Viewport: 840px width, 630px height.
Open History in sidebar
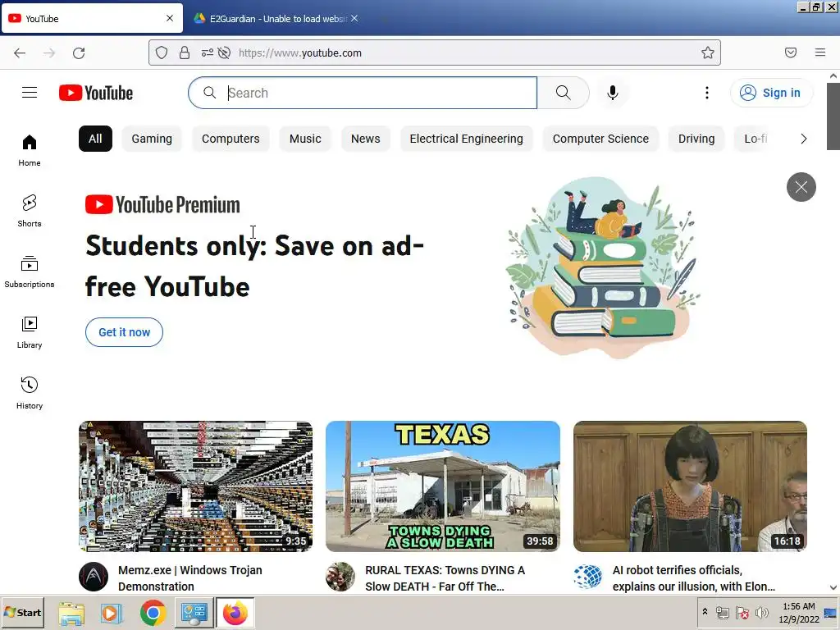30,393
